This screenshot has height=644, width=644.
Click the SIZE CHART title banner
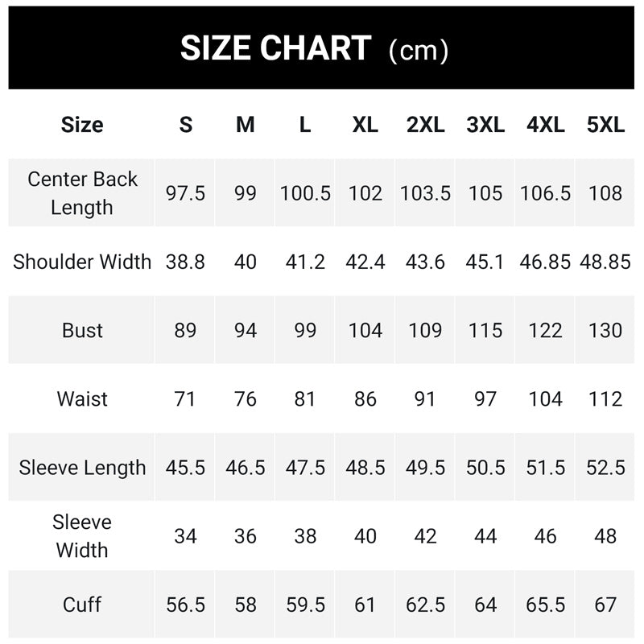pos(321,47)
